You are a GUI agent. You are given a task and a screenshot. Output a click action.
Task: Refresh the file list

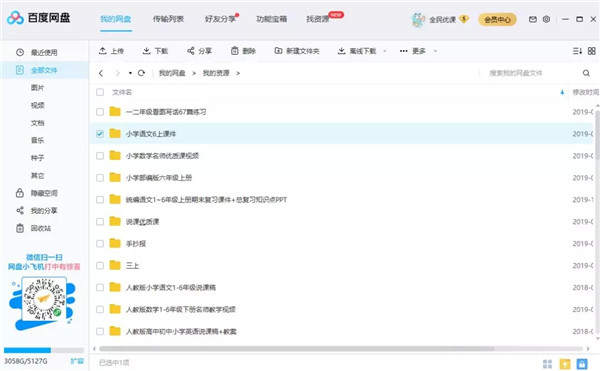pyautogui.click(x=141, y=73)
